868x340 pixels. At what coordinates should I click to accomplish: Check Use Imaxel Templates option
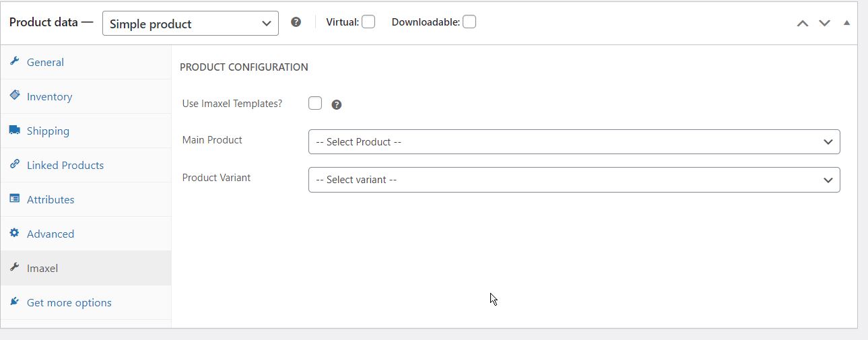[x=315, y=103]
